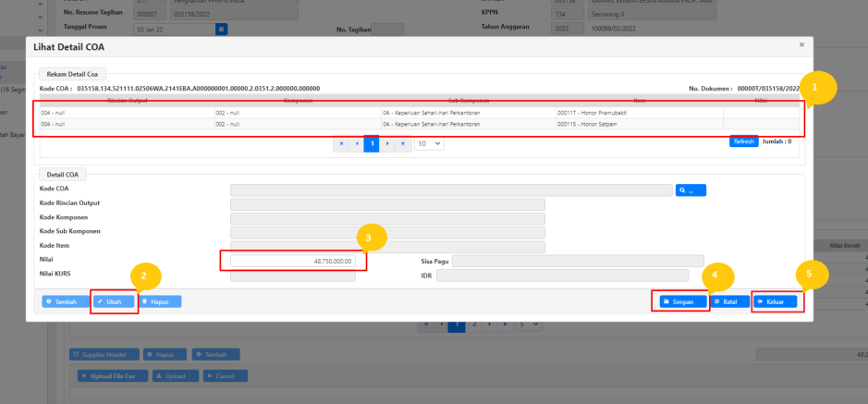Cancel editing with the Batal button

[x=727, y=301]
